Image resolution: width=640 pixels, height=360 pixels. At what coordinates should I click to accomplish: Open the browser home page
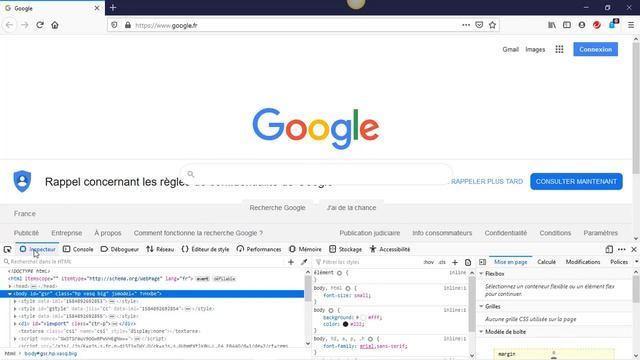[x=55, y=25]
